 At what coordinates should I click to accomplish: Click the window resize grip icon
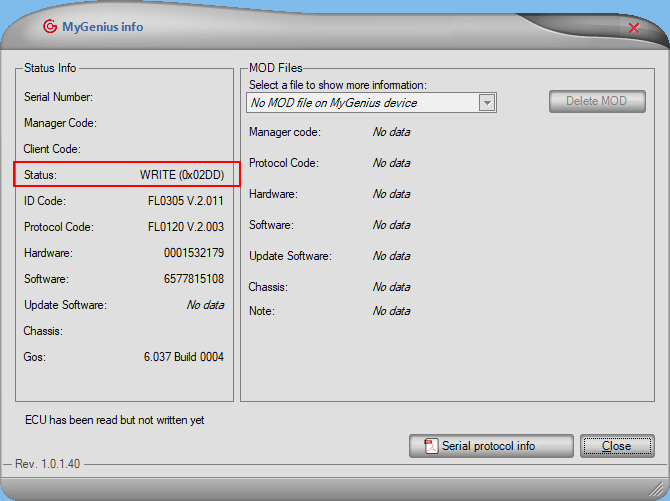[655, 487]
